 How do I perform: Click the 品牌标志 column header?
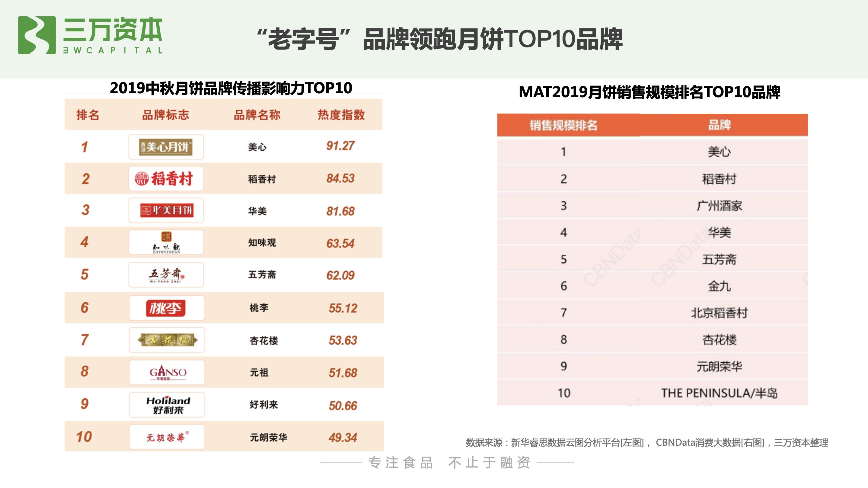click(165, 115)
